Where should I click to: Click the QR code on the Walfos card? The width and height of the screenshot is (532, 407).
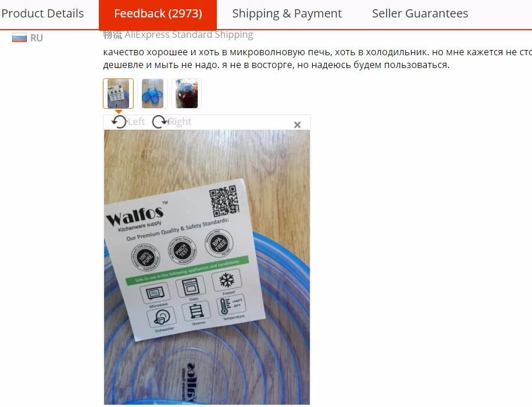224,201
